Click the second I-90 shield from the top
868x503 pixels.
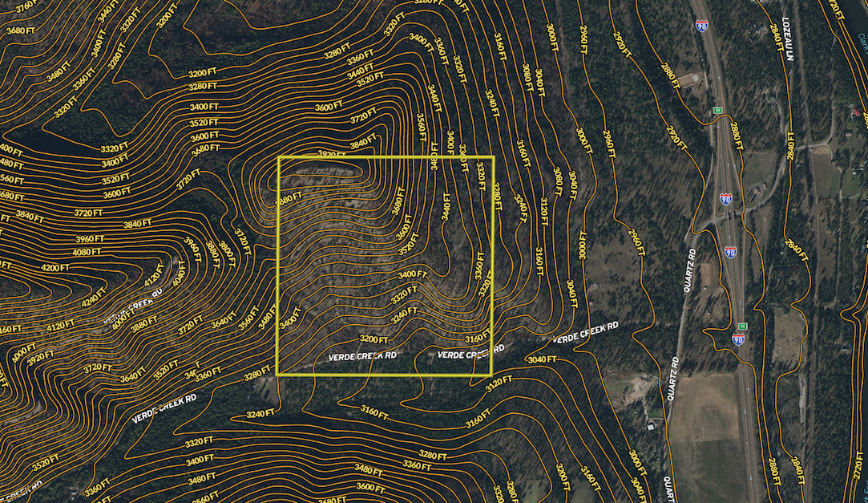(725, 198)
